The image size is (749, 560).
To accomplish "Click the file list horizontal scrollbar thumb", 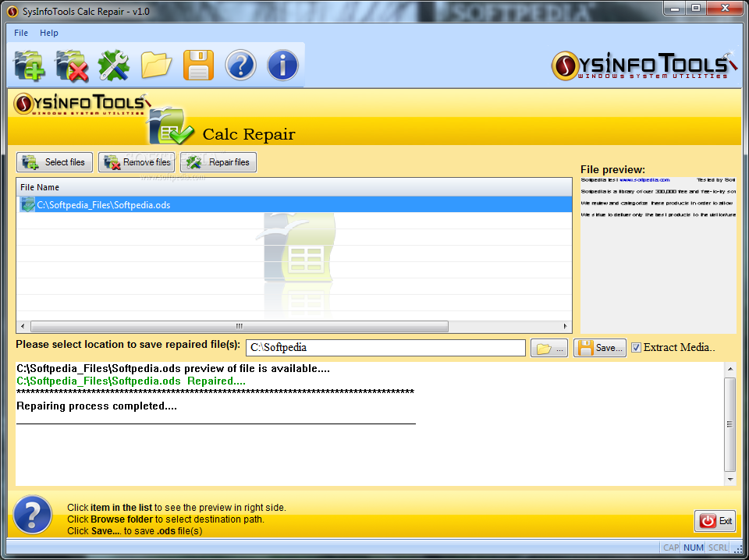I will (x=240, y=327).
